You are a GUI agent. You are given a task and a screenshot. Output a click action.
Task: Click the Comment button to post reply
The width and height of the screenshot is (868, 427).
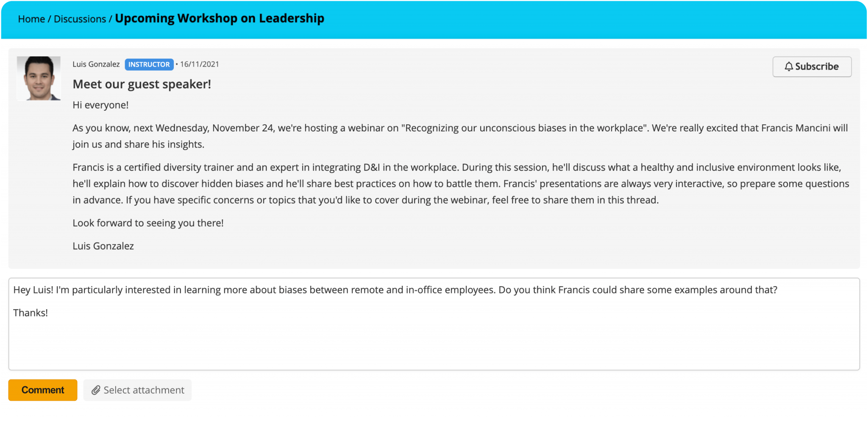click(42, 390)
